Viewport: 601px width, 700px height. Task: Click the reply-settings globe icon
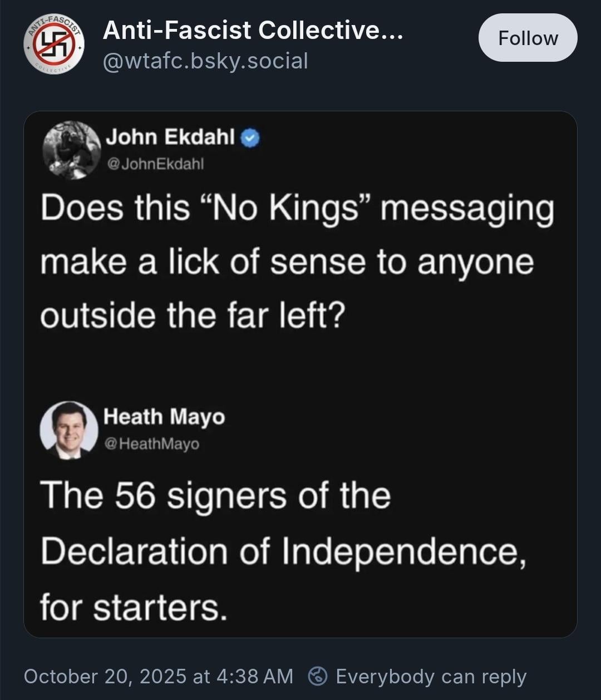point(318,676)
